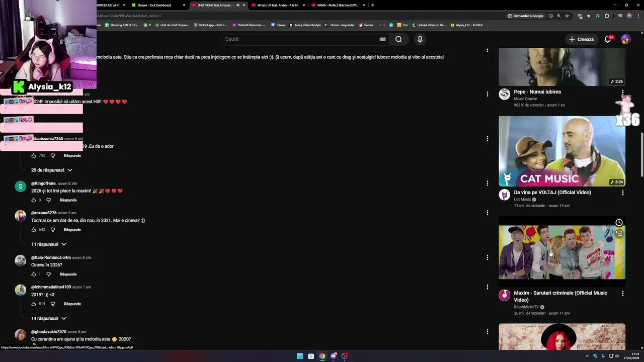Open Canva bookmark
Screen dimensions: 644x362
click(x=278, y=25)
